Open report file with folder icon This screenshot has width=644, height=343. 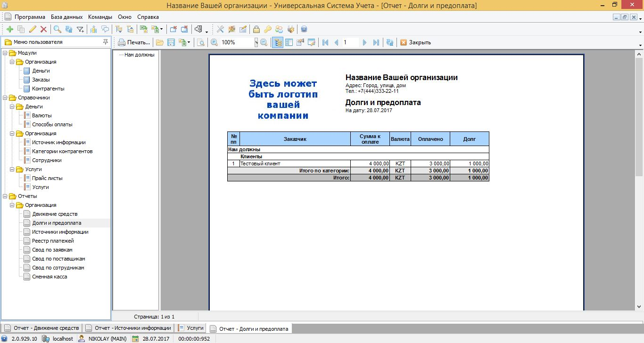click(x=160, y=42)
